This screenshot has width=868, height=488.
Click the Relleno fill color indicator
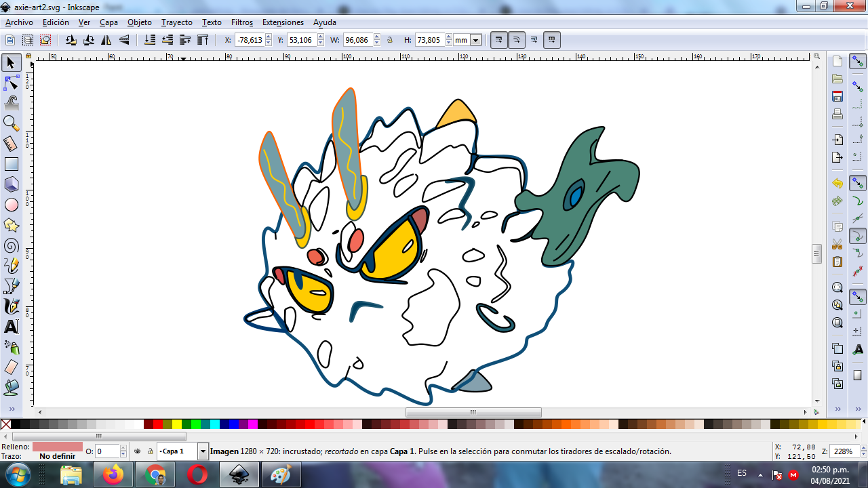58,447
